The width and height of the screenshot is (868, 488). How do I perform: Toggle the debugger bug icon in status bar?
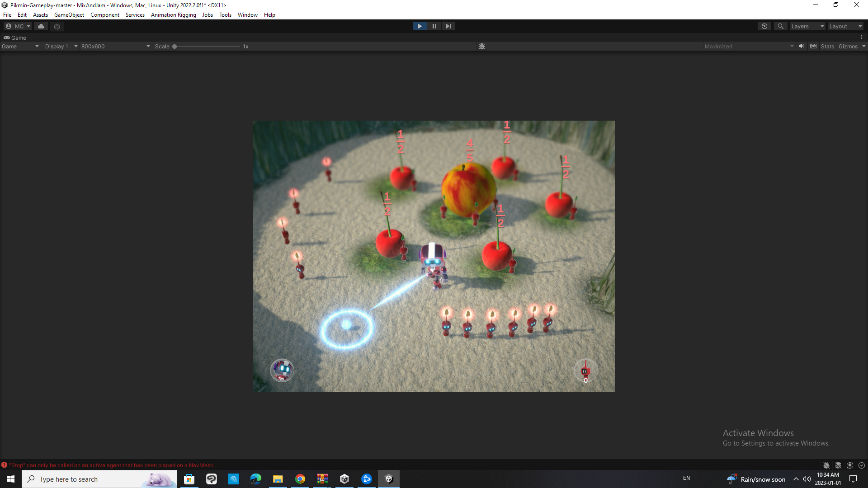pos(826,465)
